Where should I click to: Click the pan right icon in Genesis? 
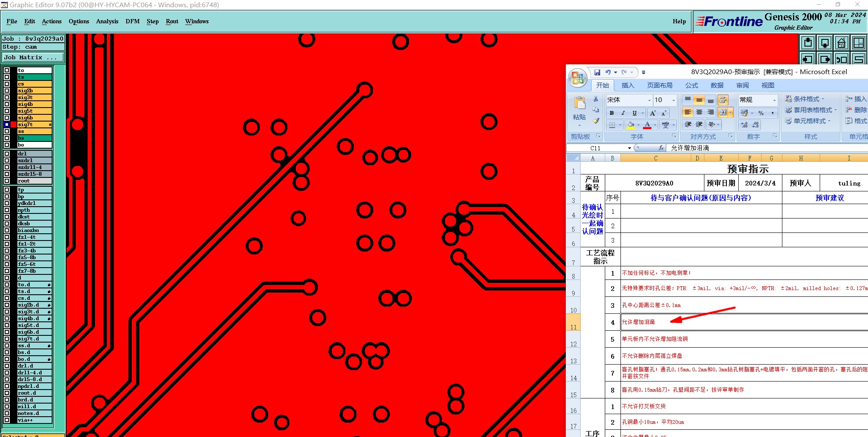(825, 59)
